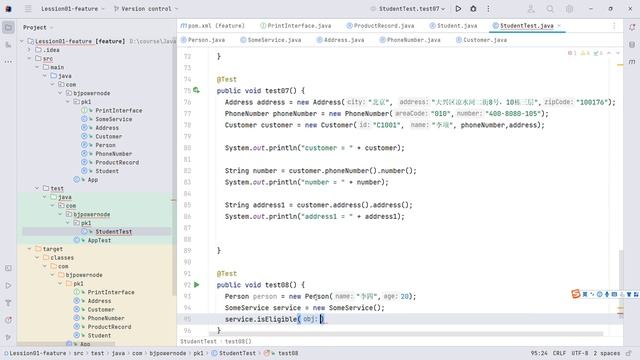Switch to the pom.xml (feature) tab

coord(213,26)
